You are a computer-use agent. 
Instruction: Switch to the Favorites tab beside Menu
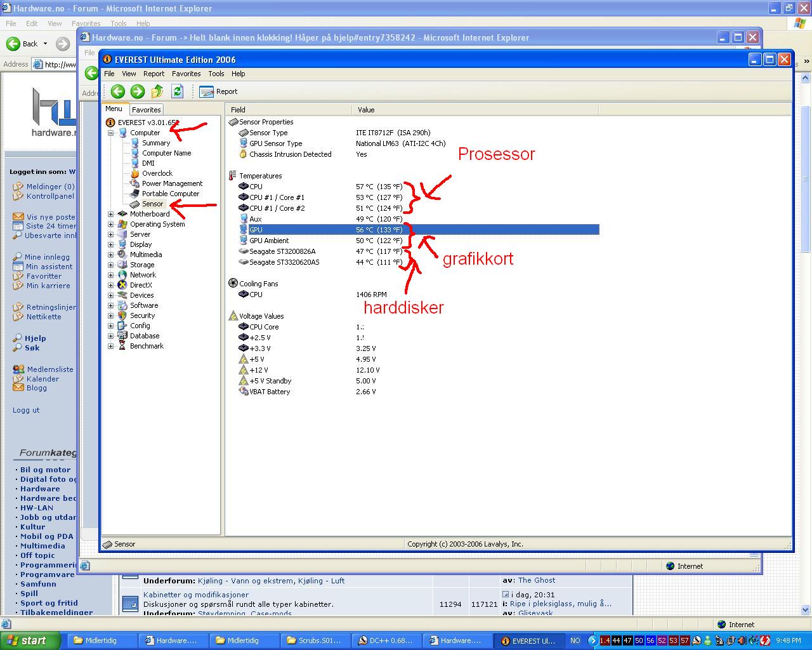(146, 110)
